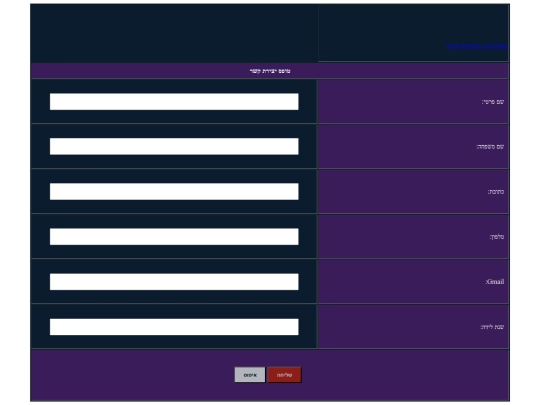
Task: Click the שם משפחה label
Action: 490,147
